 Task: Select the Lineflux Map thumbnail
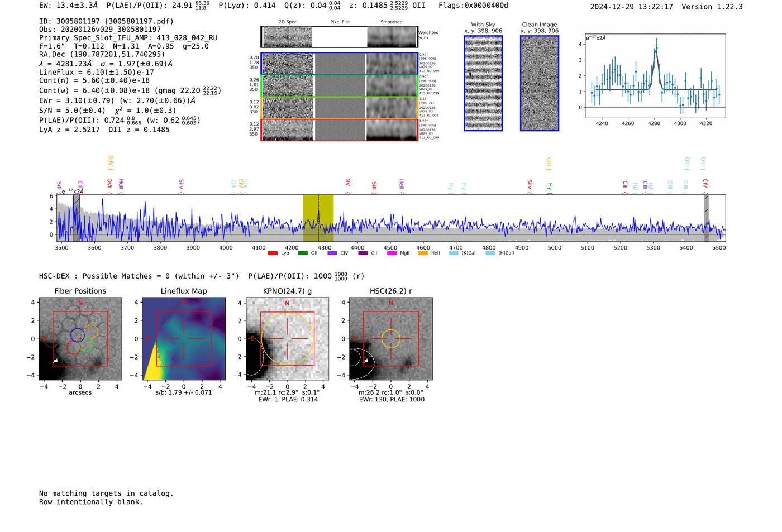184,339
